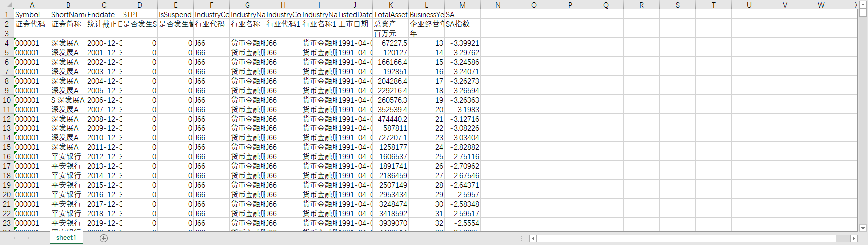Select column A header
868x245 pixels.
pyautogui.click(x=32, y=5)
